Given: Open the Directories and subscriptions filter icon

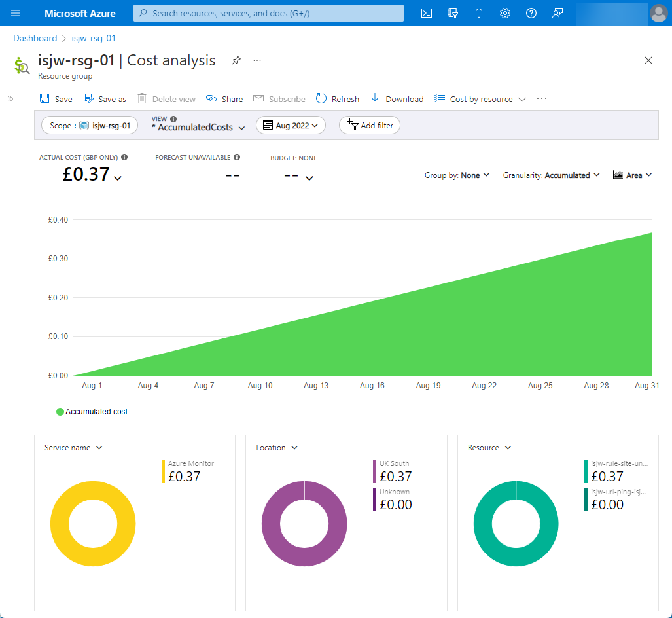Looking at the screenshot, I should tap(453, 13).
